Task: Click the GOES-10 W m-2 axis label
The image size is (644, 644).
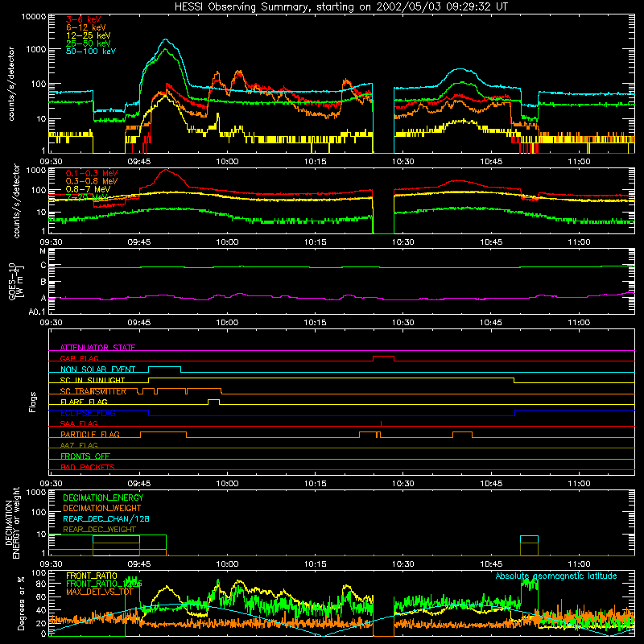Action: (x=16, y=281)
